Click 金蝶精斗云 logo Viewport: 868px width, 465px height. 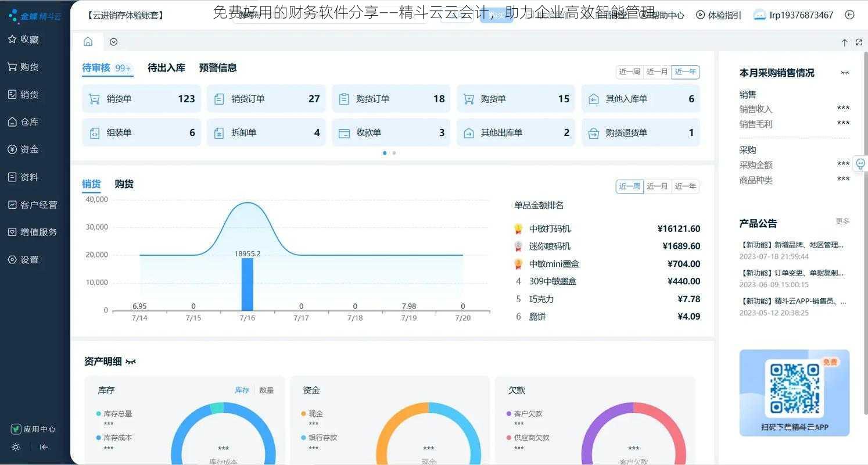(x=35, y=15)
